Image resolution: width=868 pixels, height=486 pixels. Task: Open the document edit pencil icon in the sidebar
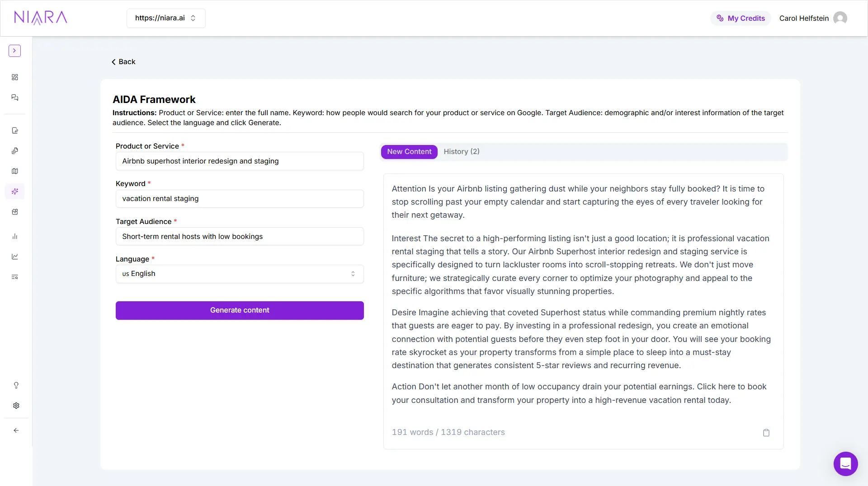pos(15,131)
